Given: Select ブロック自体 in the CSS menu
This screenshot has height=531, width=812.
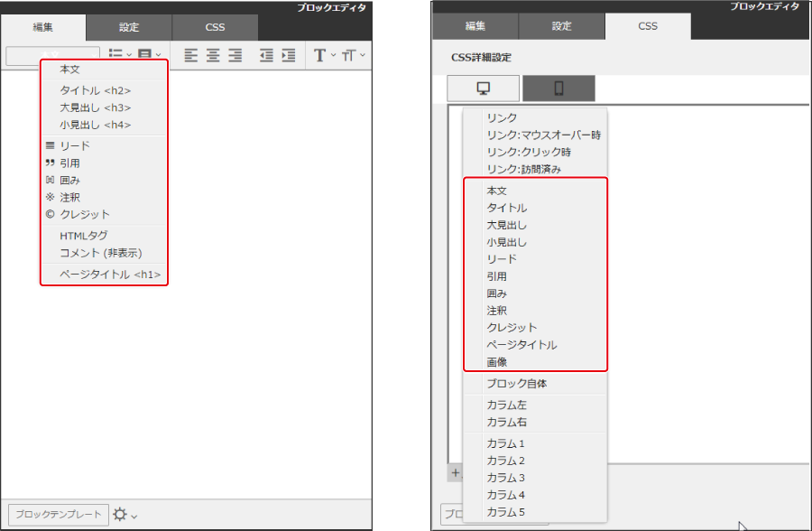Looking at the screenshot, I should point(535,384).
